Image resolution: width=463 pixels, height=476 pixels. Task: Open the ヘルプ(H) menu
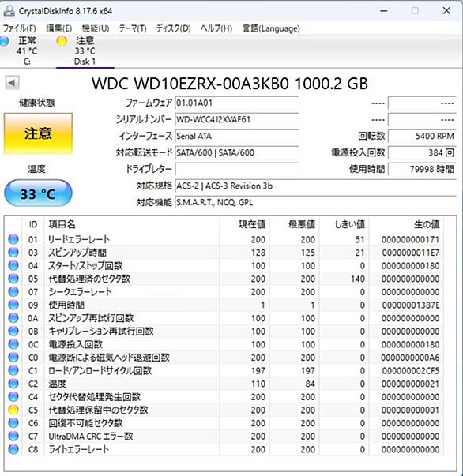coord(216,28)
